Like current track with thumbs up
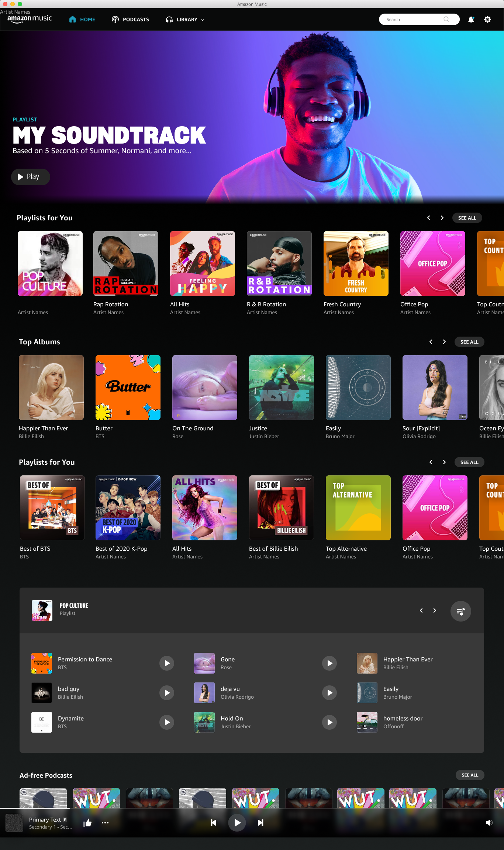Viewport: 504px width, 850px height. (87, 822)
